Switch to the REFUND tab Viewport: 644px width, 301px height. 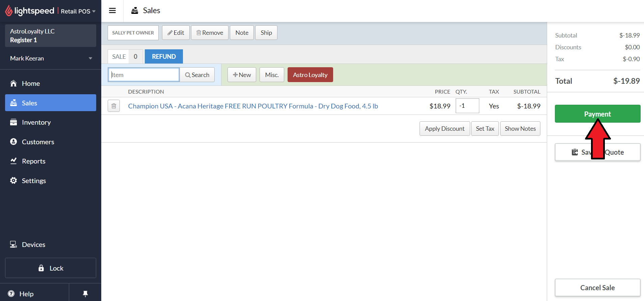[164, 56]
